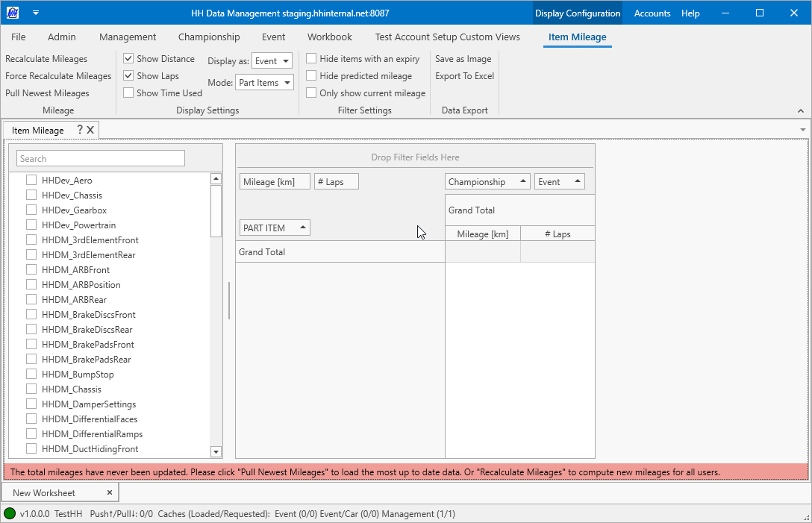Enable Hide predicted mileage checkbox

pos(311,75)
